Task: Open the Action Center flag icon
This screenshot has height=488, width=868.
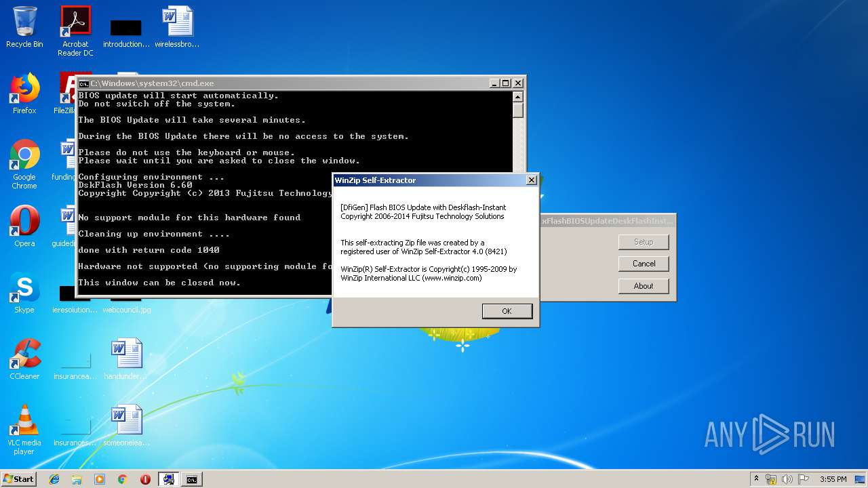Action: click(804, 479)
